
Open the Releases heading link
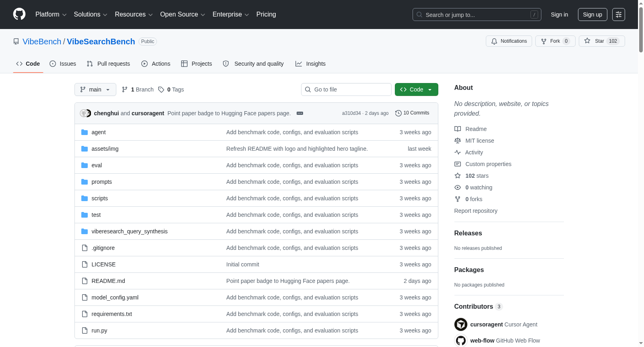[x=468, y=233]
